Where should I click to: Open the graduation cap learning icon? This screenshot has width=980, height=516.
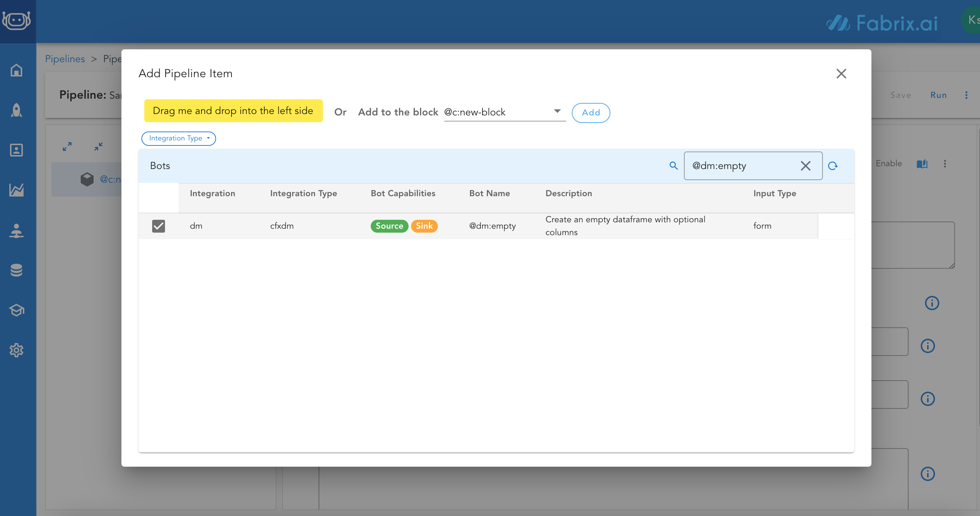click(16, 310)
